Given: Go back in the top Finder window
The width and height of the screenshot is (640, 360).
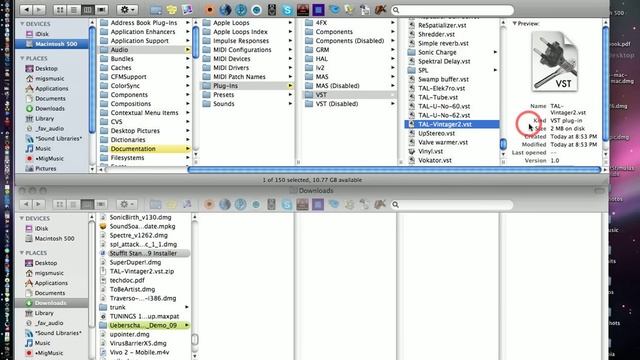Looking at the screenshot, I should pyautogui.click(x=26, y=9).
